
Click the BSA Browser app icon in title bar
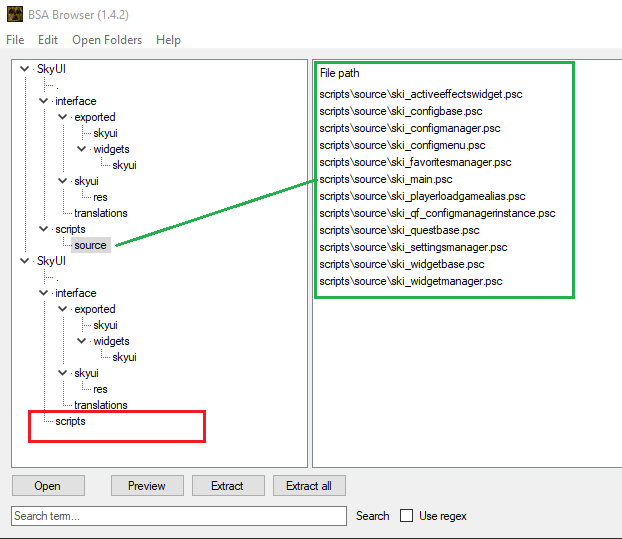[15, 15]
